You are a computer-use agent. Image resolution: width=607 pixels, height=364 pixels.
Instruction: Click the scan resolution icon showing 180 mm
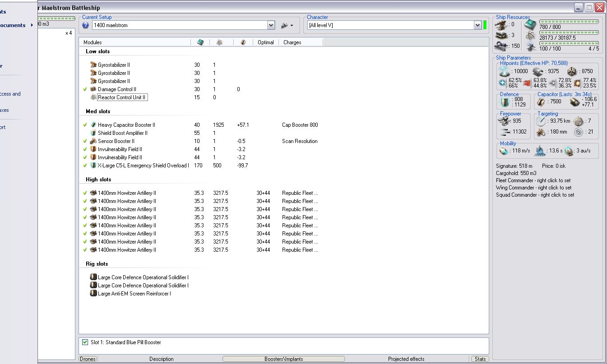pos(541,132)
